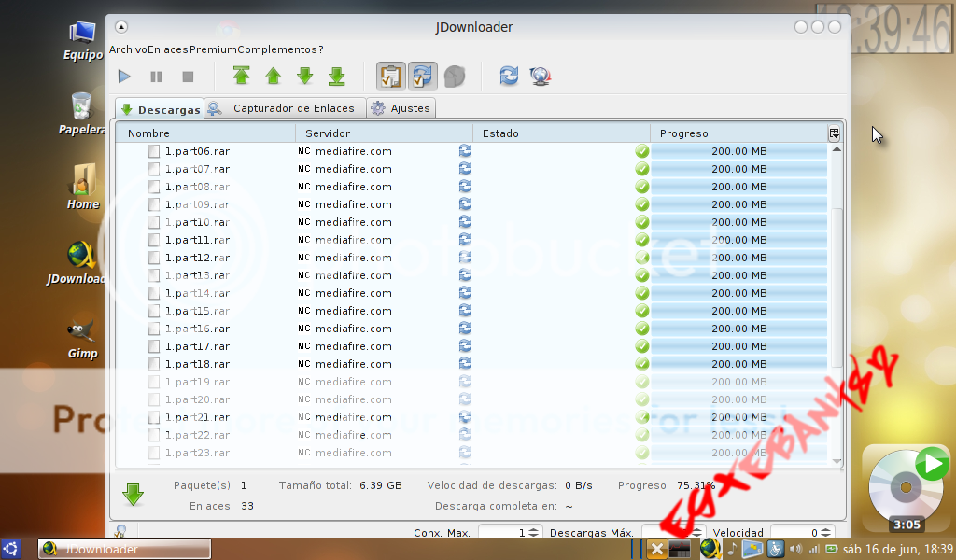Click the Conx. Max. value field
The width and height of the screenshot is (956, 560).
(x=502, y=533)
